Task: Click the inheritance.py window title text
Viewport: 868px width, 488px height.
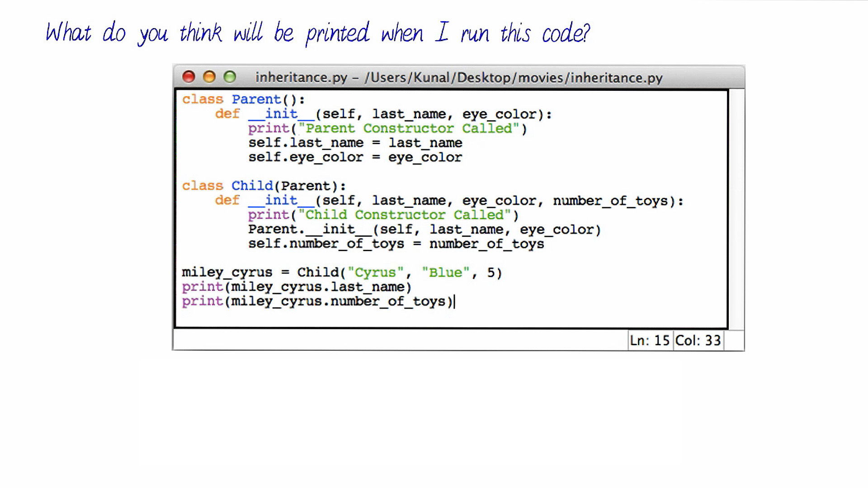Action: 458,78
